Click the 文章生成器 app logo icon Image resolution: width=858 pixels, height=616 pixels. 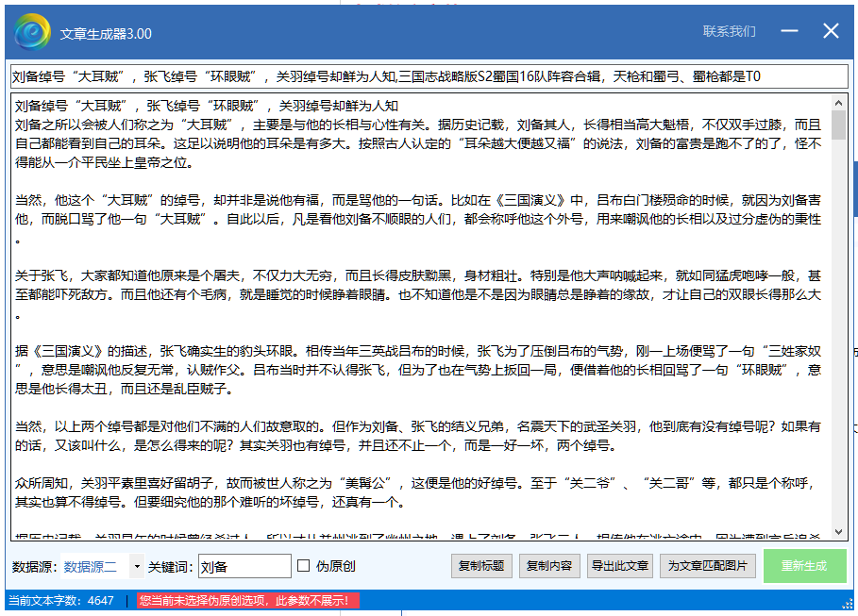pyautogui.click(x=32, y=32)
